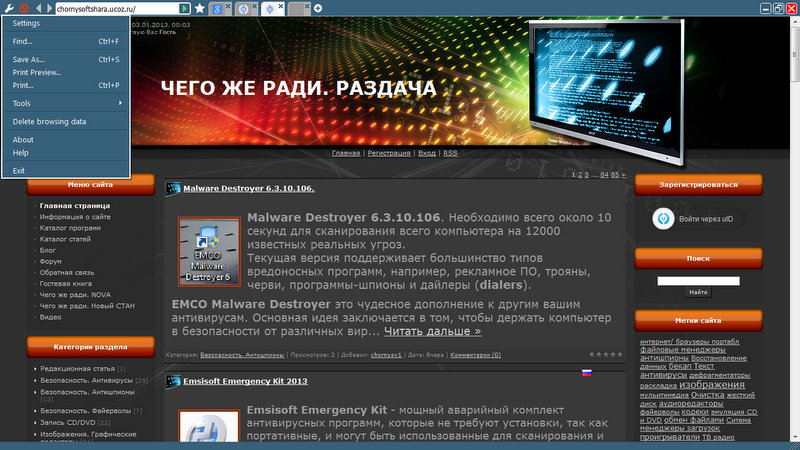800x450 pixels.
Task: Open Редакционная статья category
Action: [x=78, y=368]
